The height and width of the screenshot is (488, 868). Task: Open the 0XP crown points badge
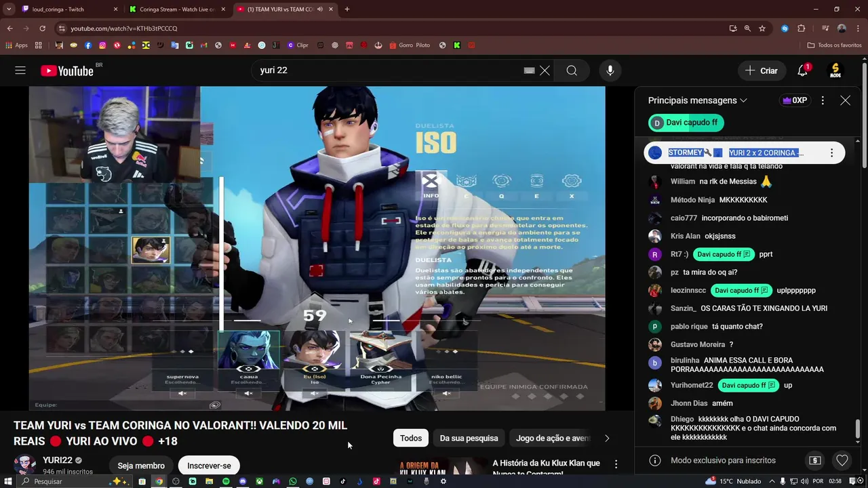pos(795,100)
